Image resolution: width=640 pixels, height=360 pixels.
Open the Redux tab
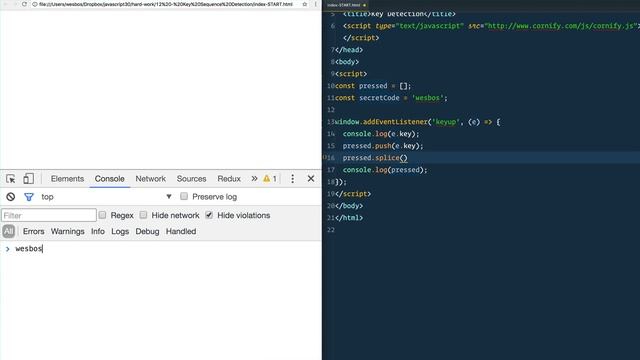click(229, 179)
